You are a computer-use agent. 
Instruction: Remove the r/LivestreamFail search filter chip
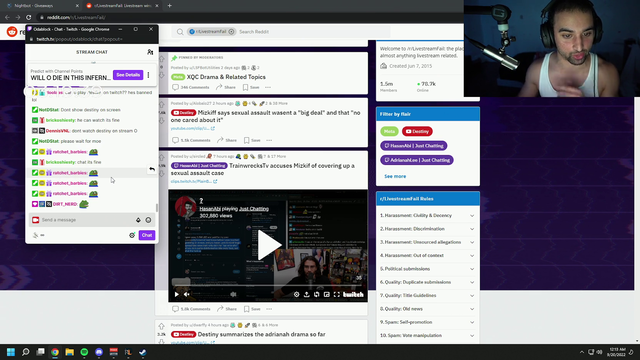(x=231, y=32)
